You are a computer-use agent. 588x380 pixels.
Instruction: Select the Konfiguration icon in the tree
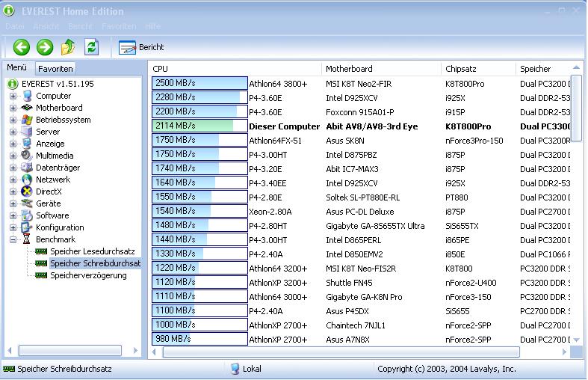pyautogui.click(x=27, y=227)
